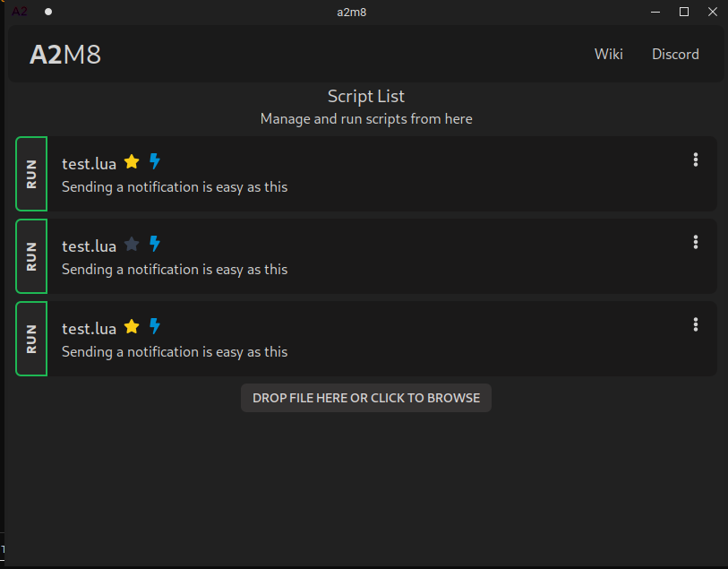Screen dimensions: 728x569
Task: Click the A2M8 logo in header
Action: [65, 55]
